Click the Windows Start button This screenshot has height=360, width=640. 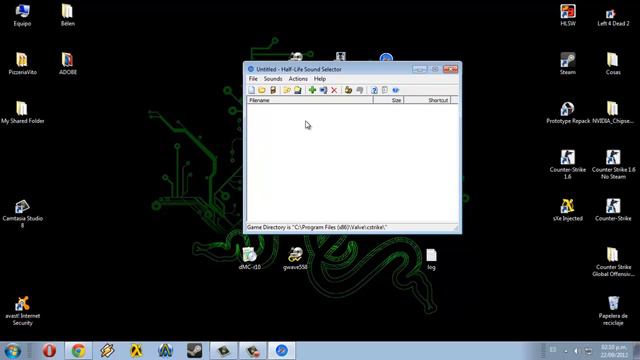(x=13, y=351)
